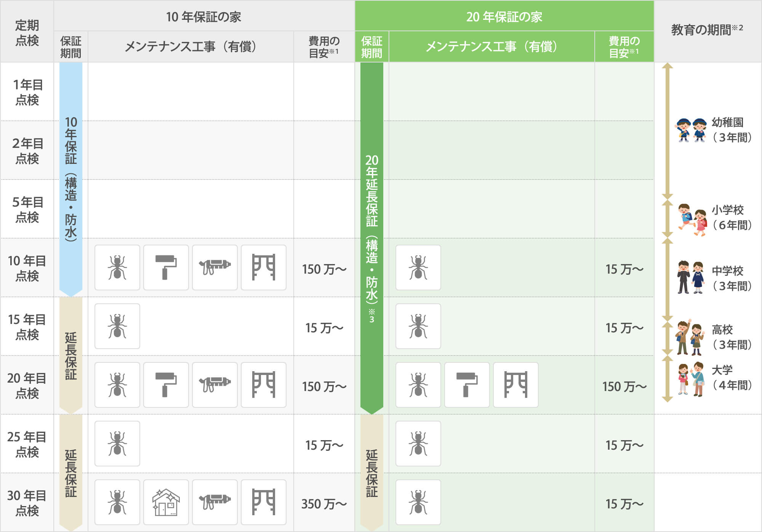Viewport: 762px width, 532px height.
Task: Click the termite icon in 20-year house, 25年目 row
Action: click(x=418, y=444)
